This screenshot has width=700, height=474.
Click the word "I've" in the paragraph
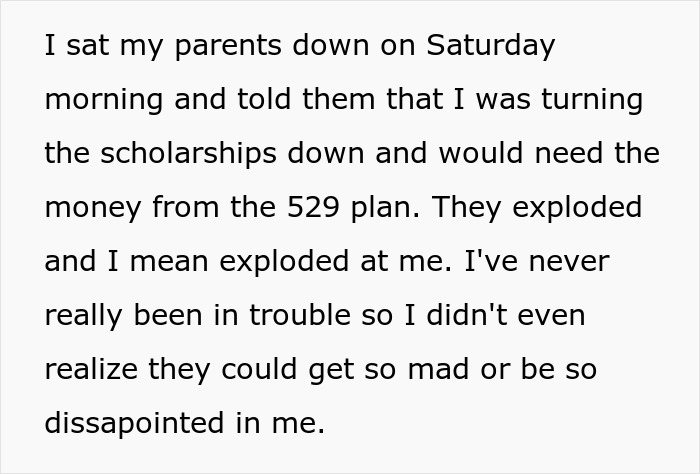point(486,262)
